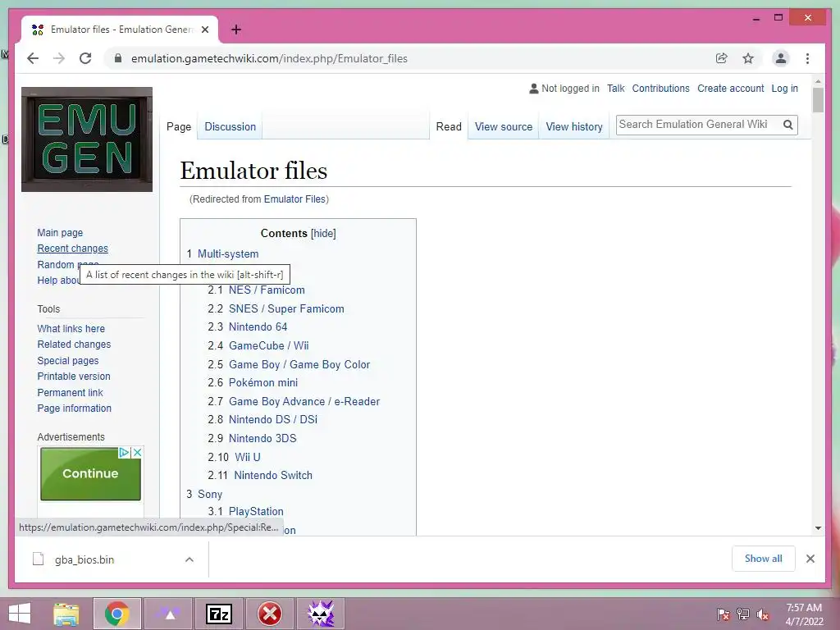Image resolution: width=840 pixels, height=630 pixels.
Task: Click Create account
Action: coord(731,89)
